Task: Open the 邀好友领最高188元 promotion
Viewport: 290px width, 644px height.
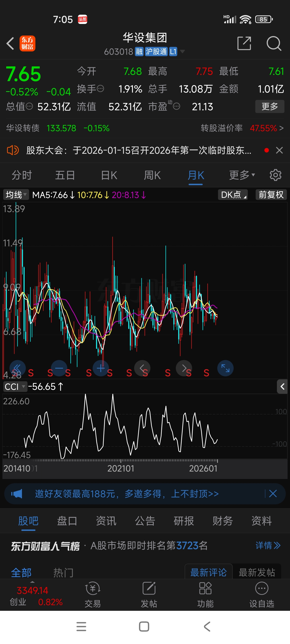Action: point(127,494)
